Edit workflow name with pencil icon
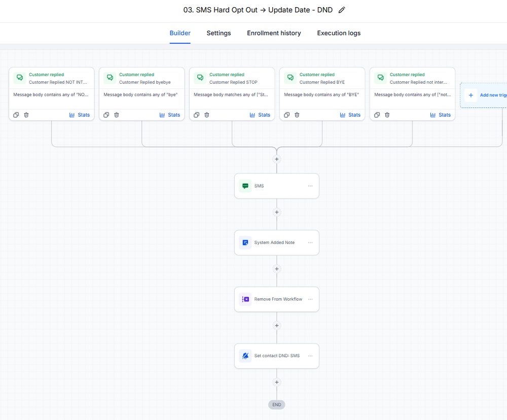Viewport: 507px width, 420px height. pyautogui.click(x=342, y=10)
